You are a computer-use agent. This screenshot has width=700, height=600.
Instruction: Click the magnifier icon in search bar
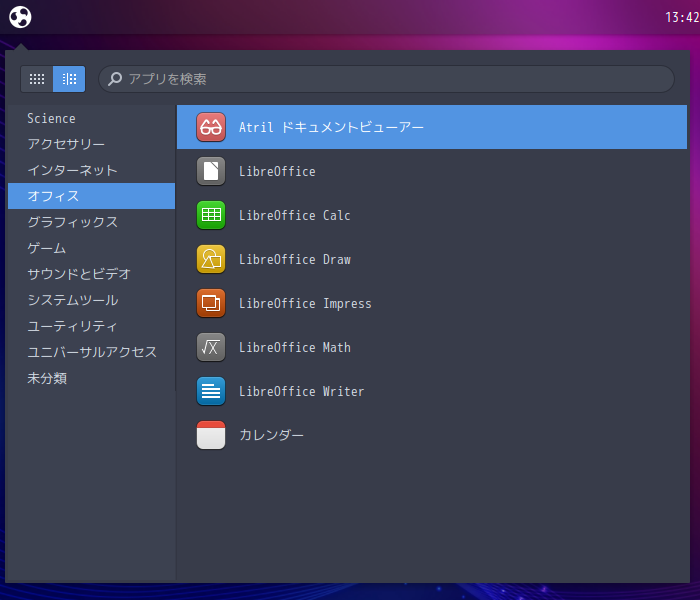click(115, 79)
